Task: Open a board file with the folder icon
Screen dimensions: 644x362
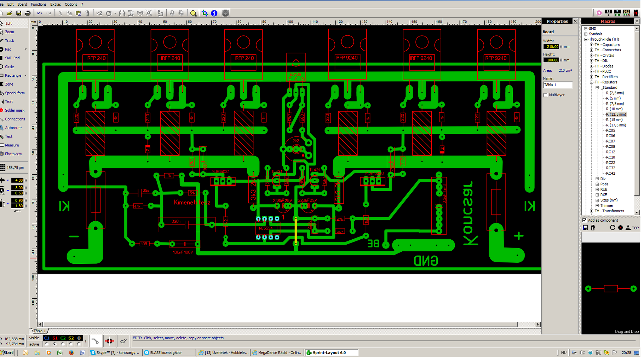Action: (10, 13)
